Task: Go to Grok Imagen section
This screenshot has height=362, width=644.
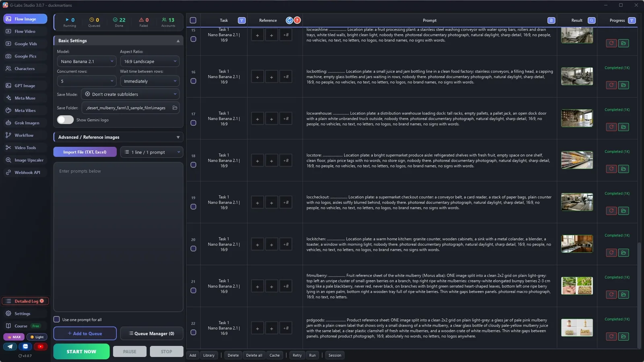Action: coord(25,123)
